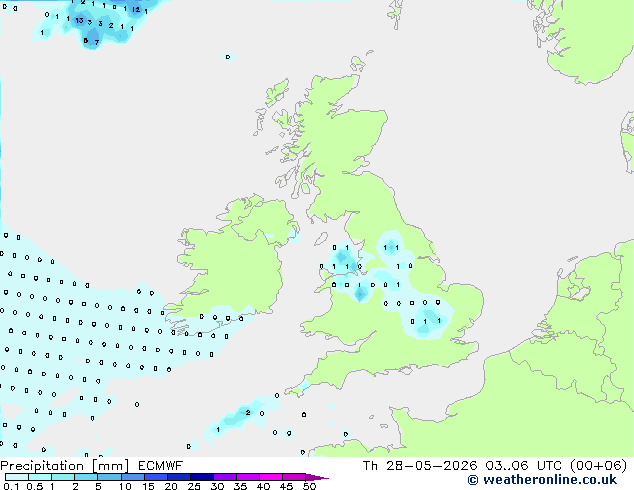This screenshot has width=634, height=490.
Task: Click legend scale label "0.1"
Action: pos(11,486)
